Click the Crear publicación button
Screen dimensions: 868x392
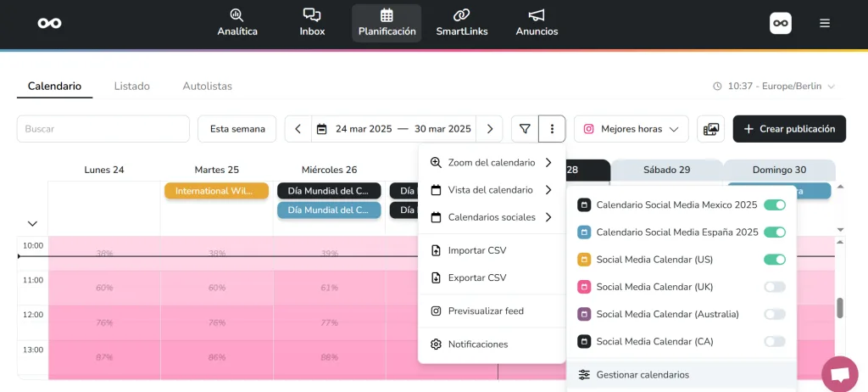tap(789, 129)
